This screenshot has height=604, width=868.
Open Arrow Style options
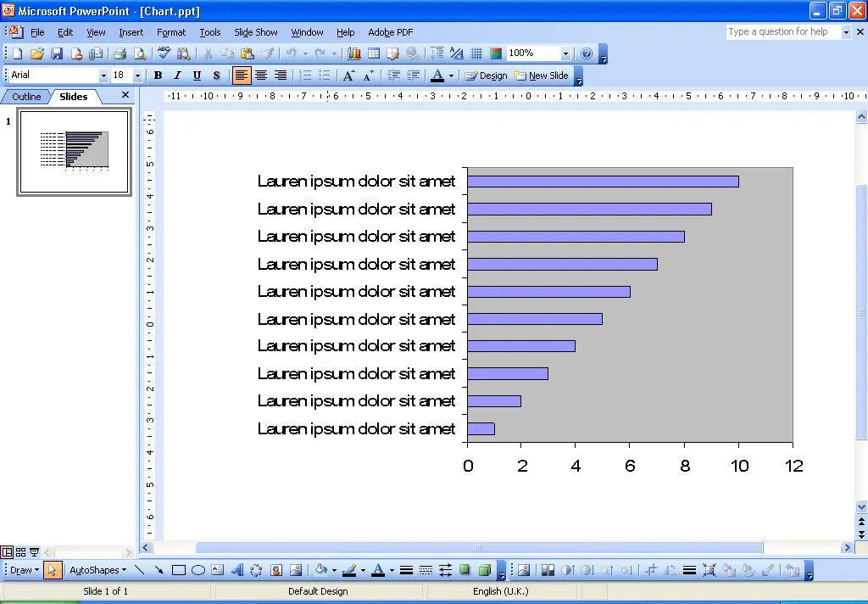[445, 570]
